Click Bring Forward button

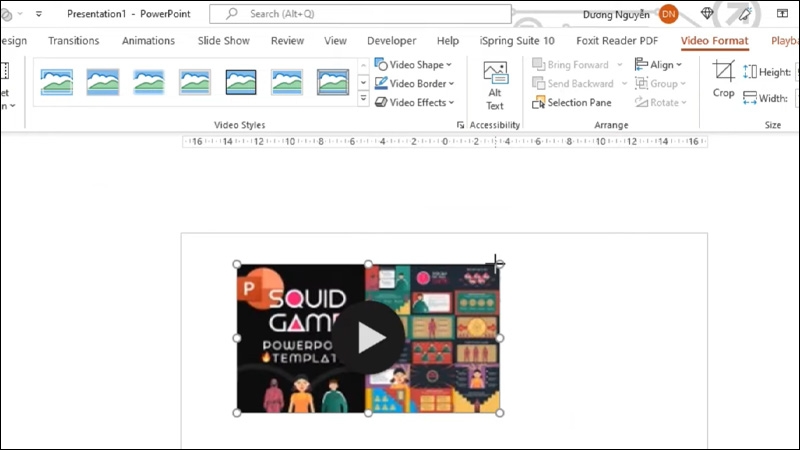point(571,65)
